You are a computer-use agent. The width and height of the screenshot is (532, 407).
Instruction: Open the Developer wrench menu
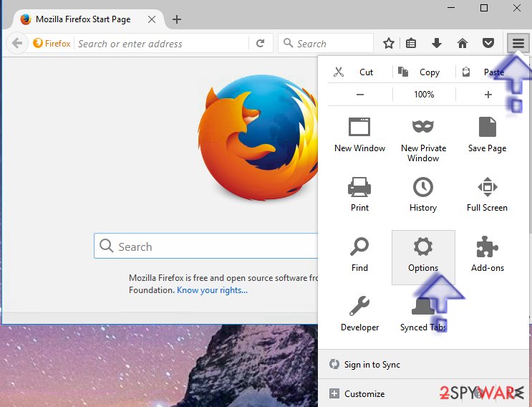[359, 314]
